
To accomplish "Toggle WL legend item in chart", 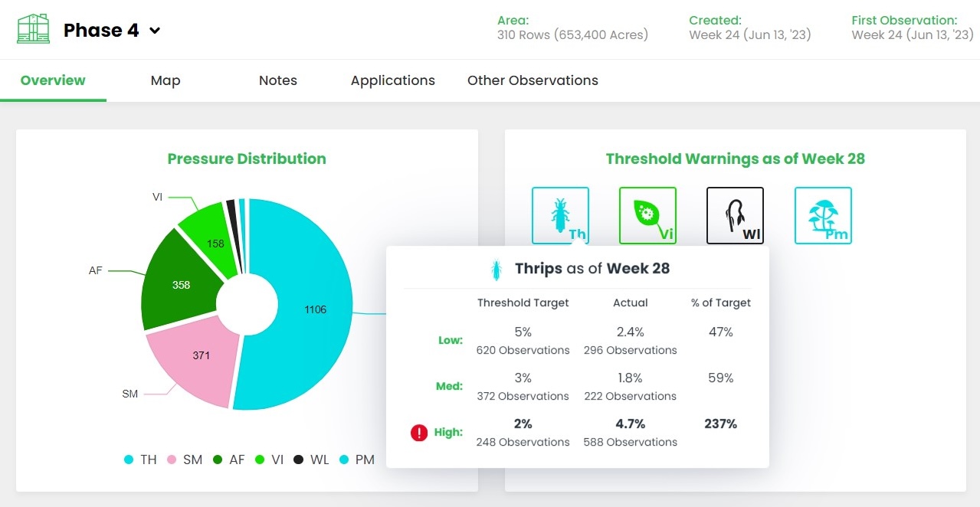I will tap(312, 460).
